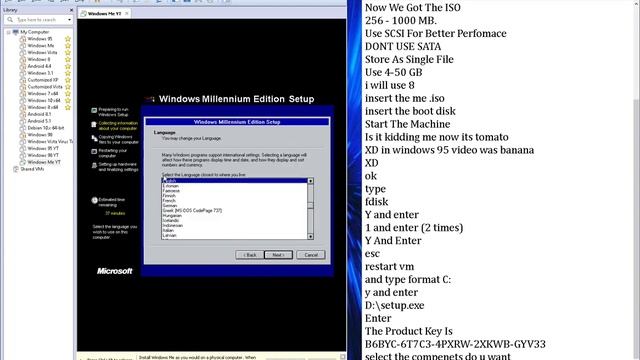Close the Library panel with its X
The image size is (640, 360).
point(71,10)
